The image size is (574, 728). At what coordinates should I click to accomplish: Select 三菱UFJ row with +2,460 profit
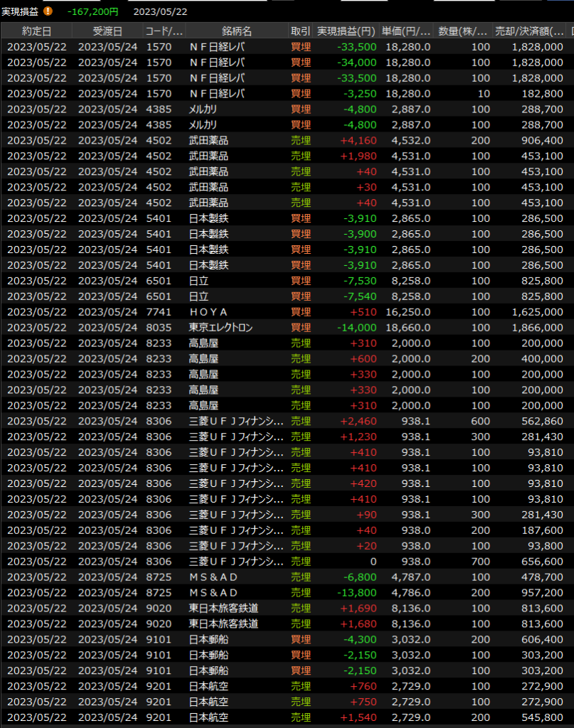[x=236, y=421]
